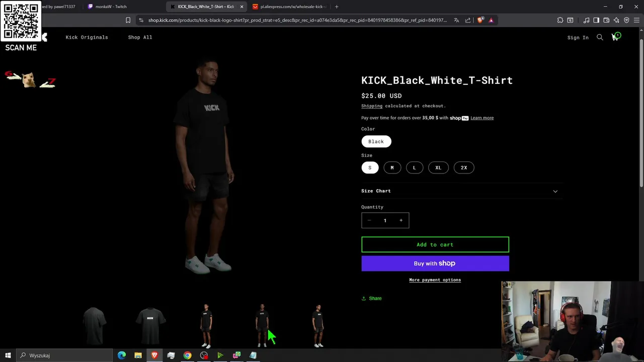Increase quantity with the plus button
Image resolution: width=644 pixels, height=362 pixels.
click(x=401, y=220)
